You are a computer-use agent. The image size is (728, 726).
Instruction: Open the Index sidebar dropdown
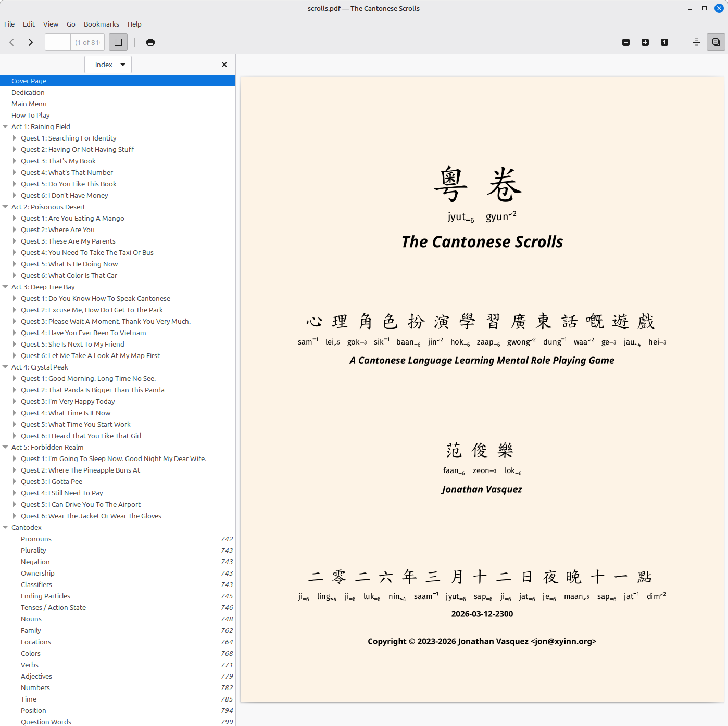(108, 65)
